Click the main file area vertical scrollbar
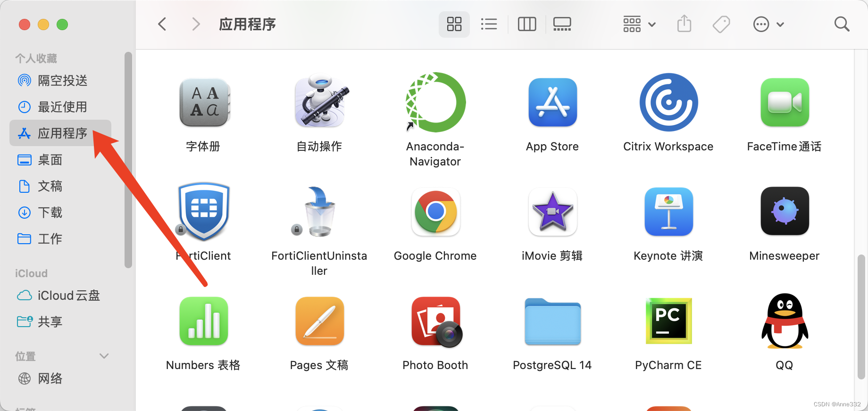Screen dimensions: 868x411 (861, 317)
